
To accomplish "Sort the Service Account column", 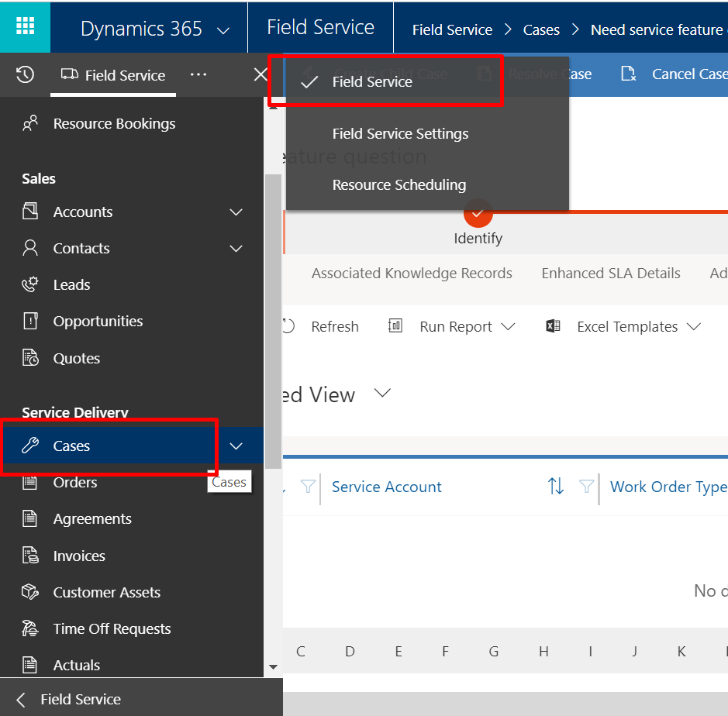I will [x=555, y=487].
